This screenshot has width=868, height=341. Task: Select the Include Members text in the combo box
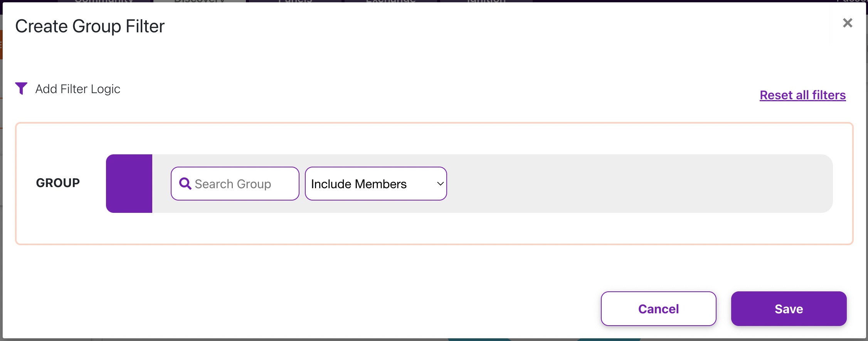(359, 184)
